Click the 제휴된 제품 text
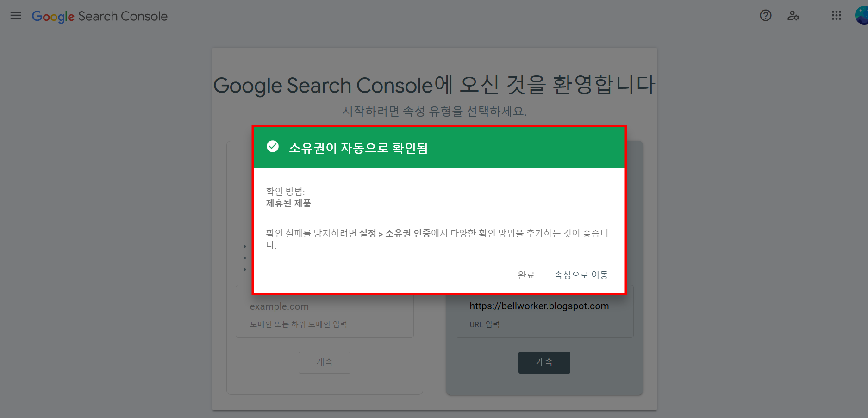The image size is (868, 418). [288, 203]
